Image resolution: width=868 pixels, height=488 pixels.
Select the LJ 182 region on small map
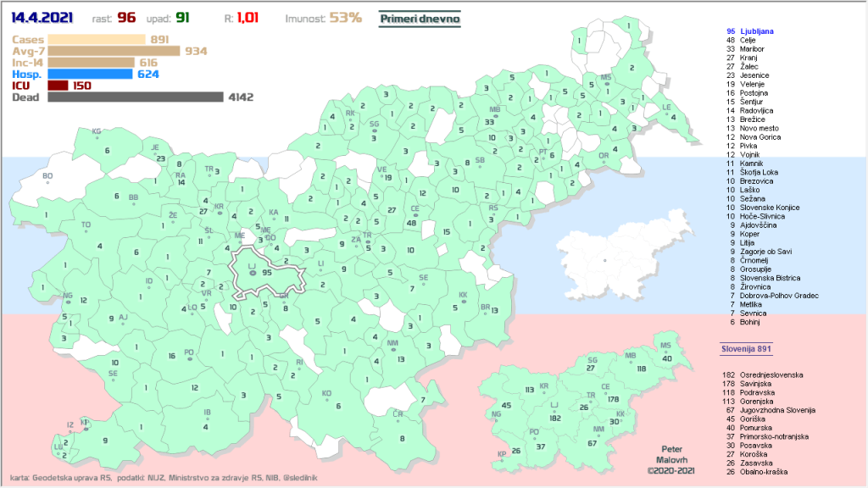pyautogui.click(x=555, y=413)
